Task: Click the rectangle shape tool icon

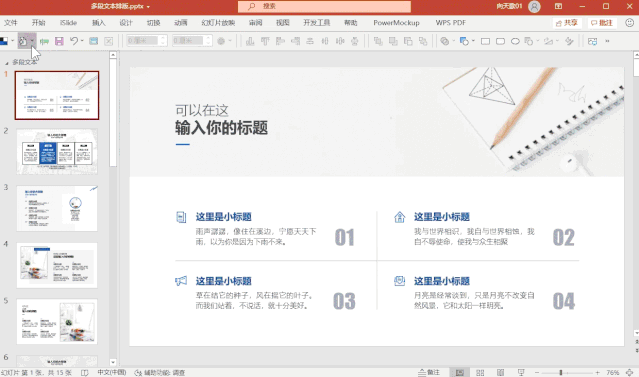Action: click(x=485, y=41)
